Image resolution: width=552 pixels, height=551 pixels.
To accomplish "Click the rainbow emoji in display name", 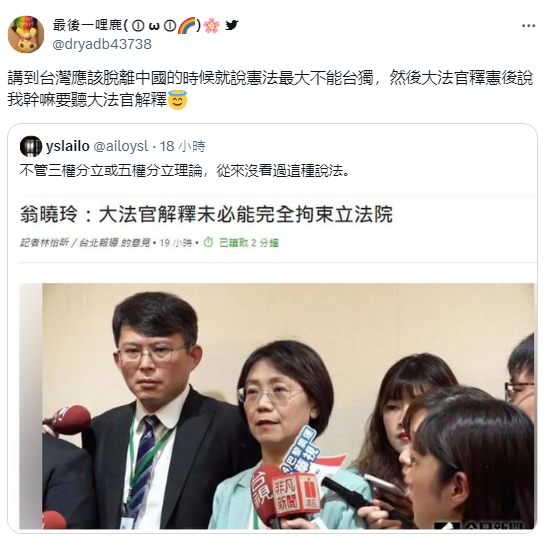I will pyautogui.click(x=187, y=25).
